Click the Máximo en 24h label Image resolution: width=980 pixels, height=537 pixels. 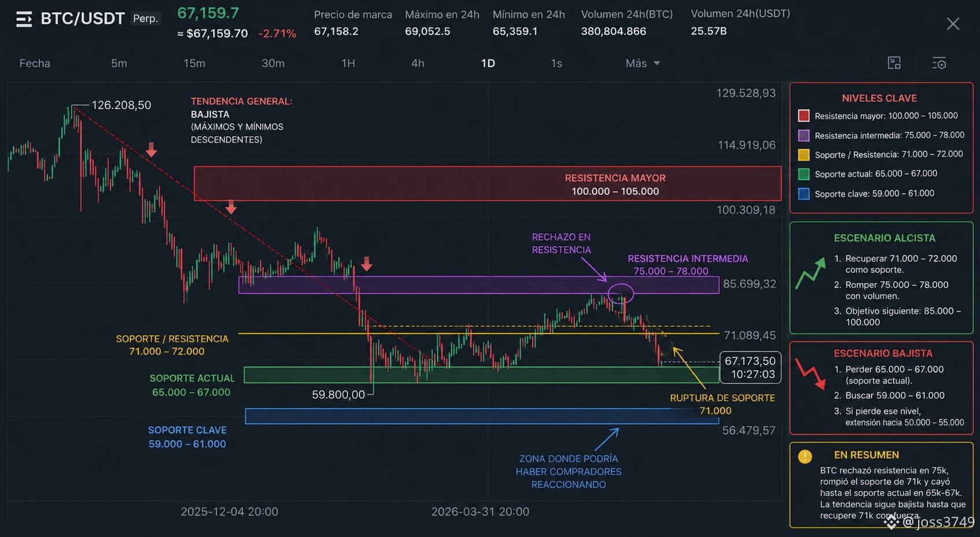(x=442, y=14)
